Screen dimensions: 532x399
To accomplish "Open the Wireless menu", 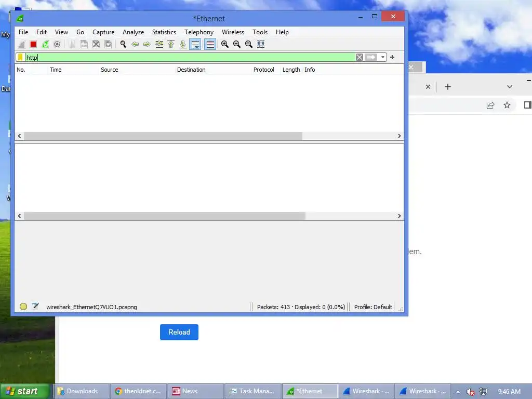I will pyautogui.click(x=233, y=32).
